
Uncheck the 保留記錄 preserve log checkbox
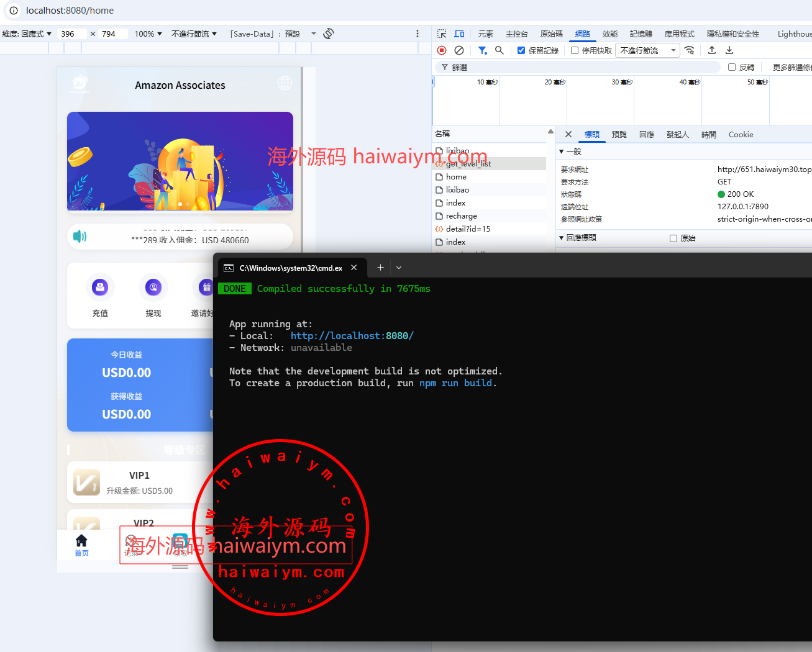point(521,50)
